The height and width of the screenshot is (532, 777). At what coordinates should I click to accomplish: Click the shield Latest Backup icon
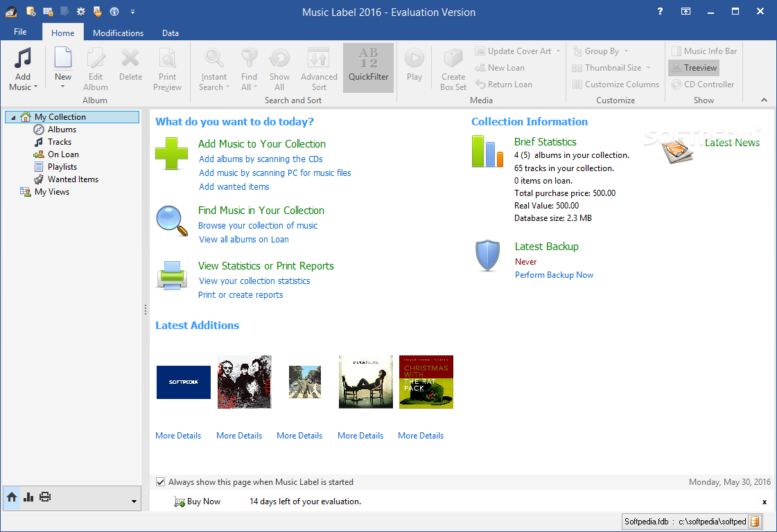pos(487,256)
